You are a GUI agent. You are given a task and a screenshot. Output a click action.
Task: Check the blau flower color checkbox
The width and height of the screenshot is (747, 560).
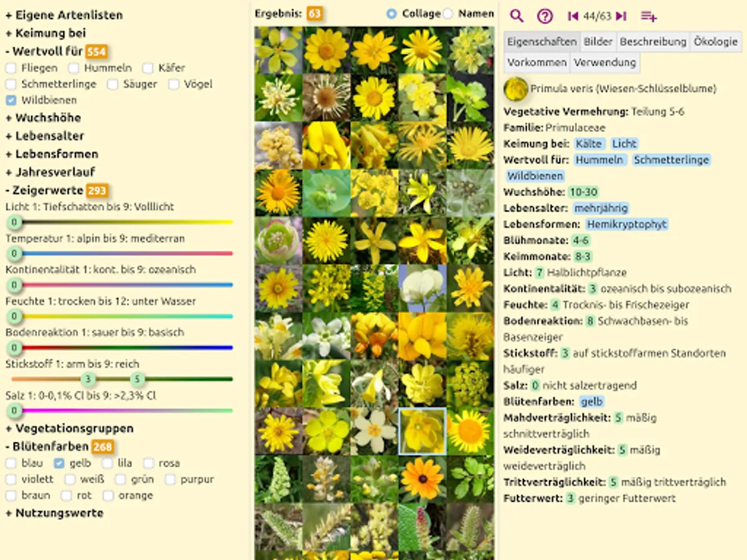(11, 463)
